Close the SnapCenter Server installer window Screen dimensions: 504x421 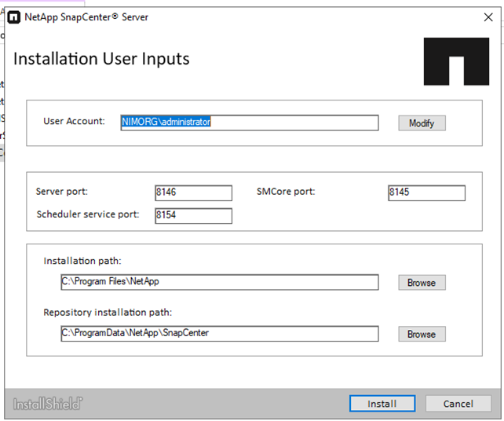488,16
